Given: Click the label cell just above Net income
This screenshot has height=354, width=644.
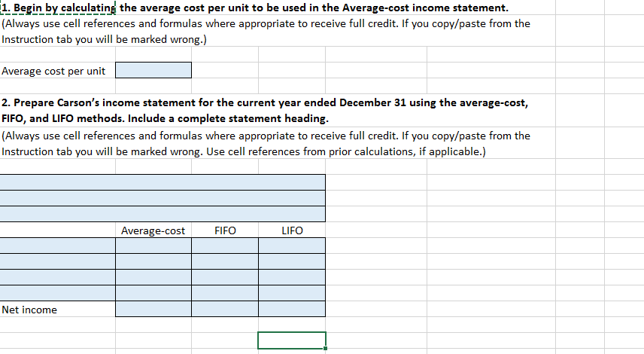Looking at the screenshot, I should [x=57, y=293].
